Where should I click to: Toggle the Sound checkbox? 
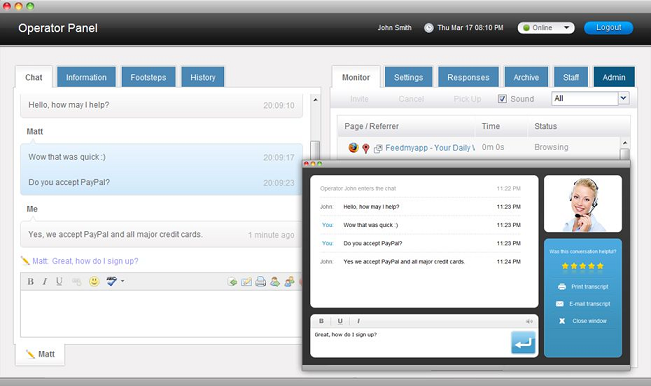point(502,99)
